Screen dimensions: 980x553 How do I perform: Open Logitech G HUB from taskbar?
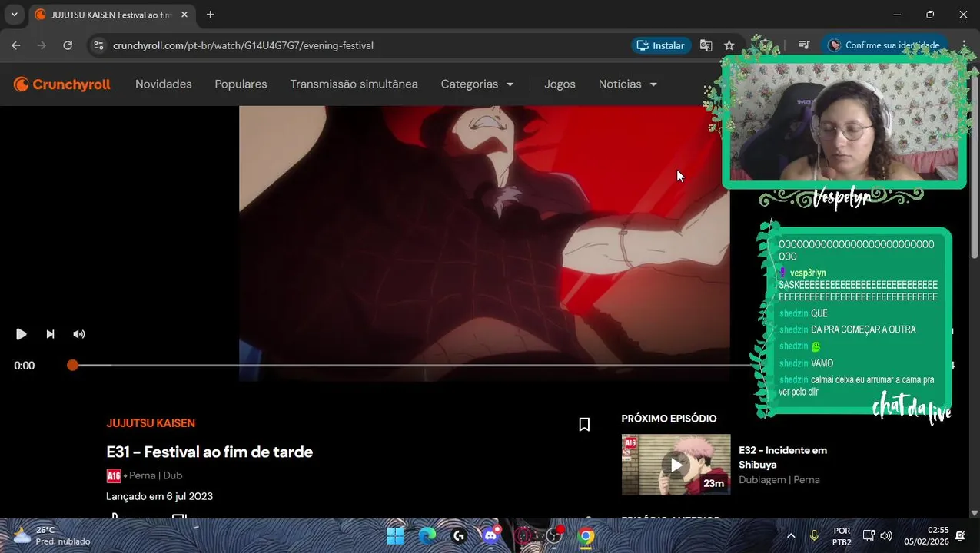459,535
